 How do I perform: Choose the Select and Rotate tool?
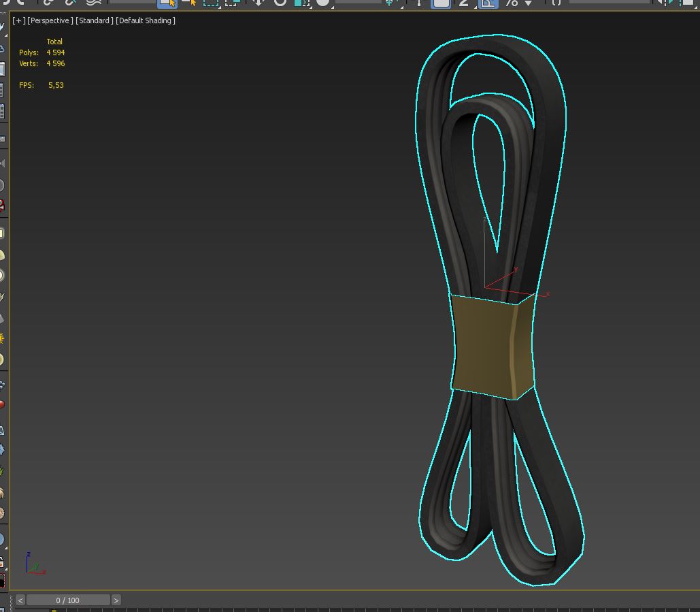[x=280, y=3]
